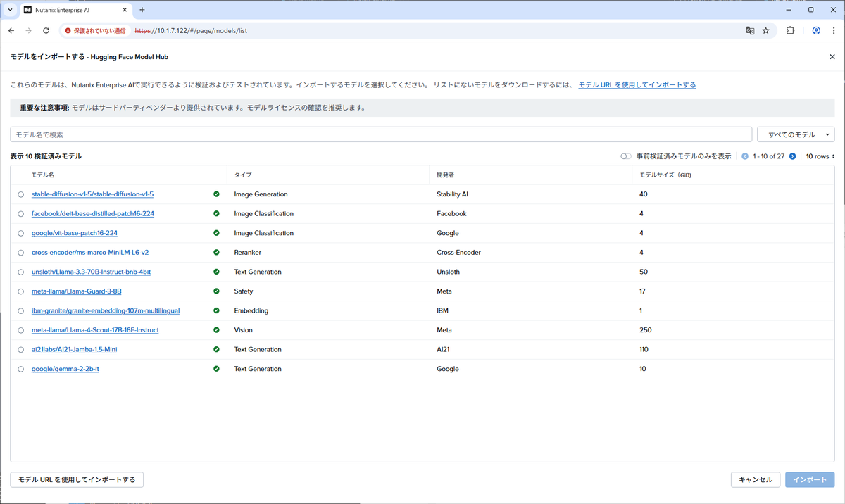
Task: Click the 250 model size cell
Action: (646, 329)
